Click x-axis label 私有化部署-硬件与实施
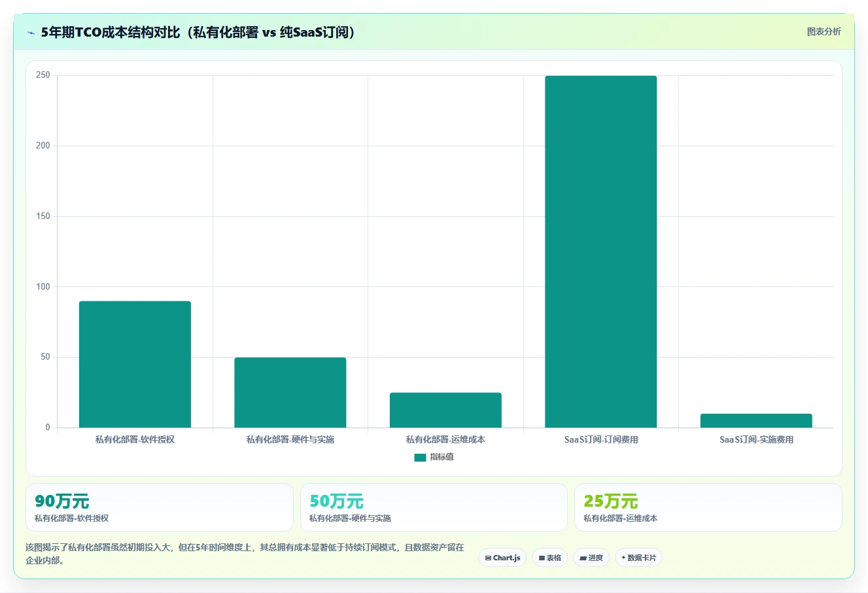 pos(290,439)
